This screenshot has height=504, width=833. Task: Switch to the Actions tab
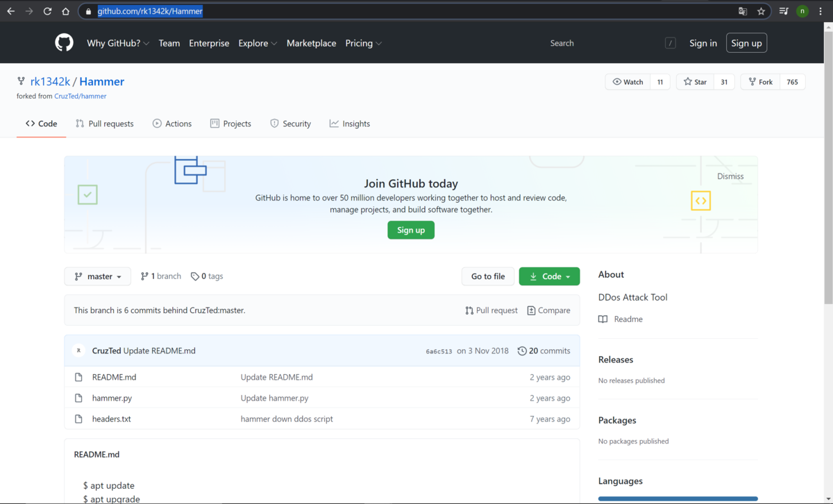click(x=172, y=124)
